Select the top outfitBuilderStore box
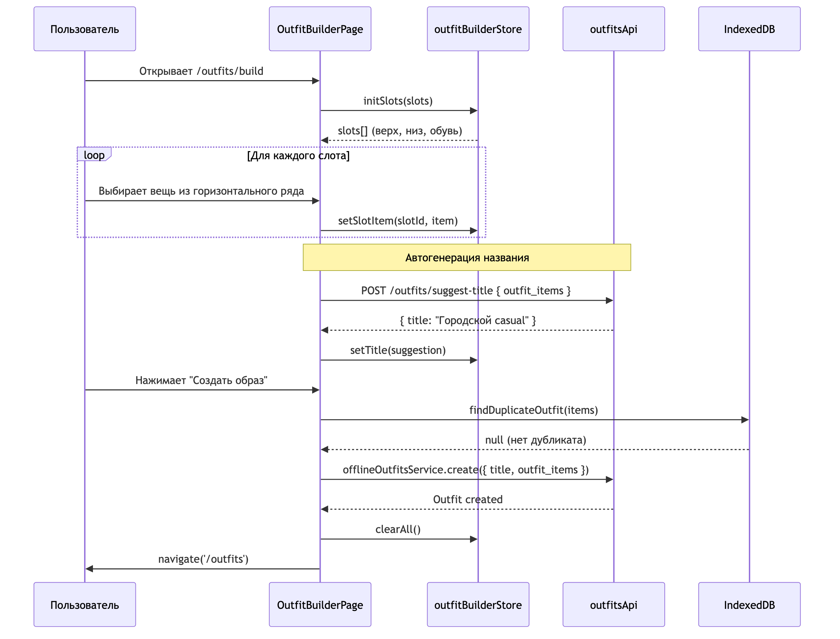 [x=477, y=29]
